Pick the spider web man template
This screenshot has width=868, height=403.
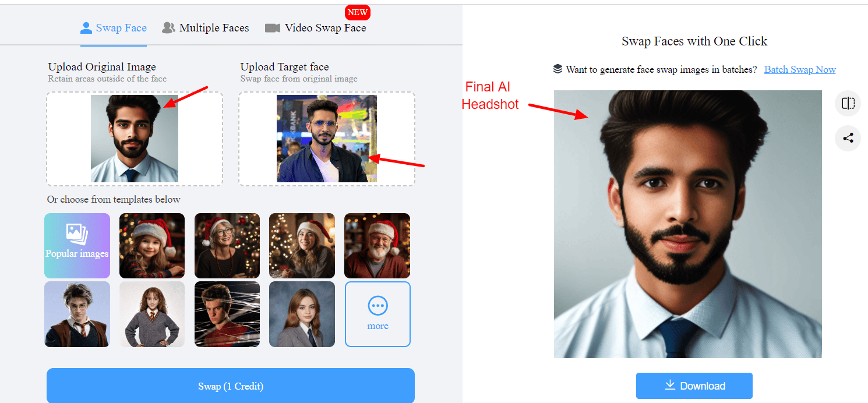(x=227, y=314)
